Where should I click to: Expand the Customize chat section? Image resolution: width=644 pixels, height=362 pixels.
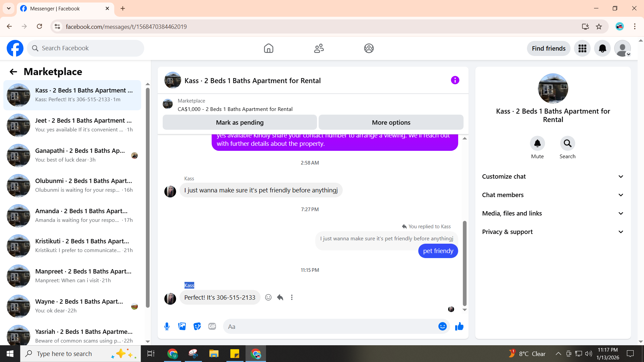(553, 177)
